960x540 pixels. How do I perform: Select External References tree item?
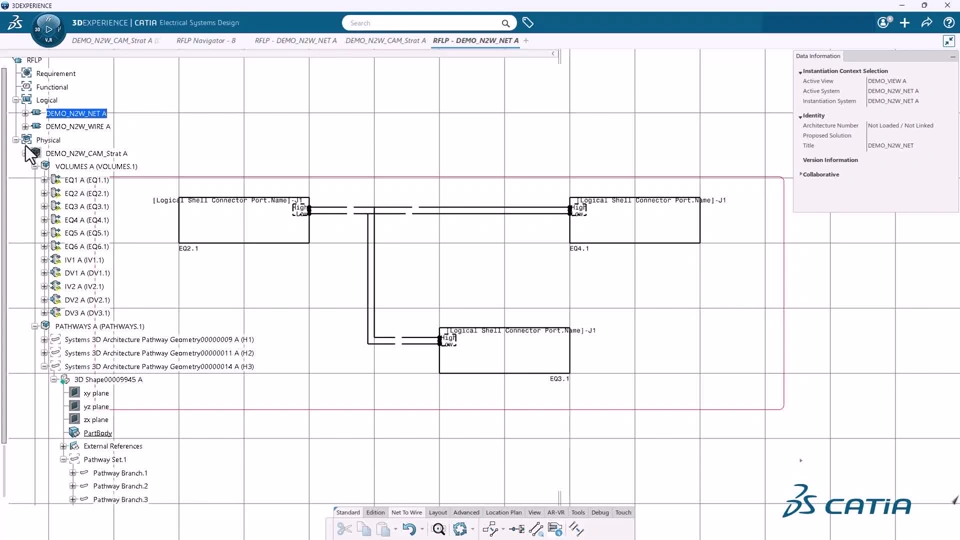(113, 446)
